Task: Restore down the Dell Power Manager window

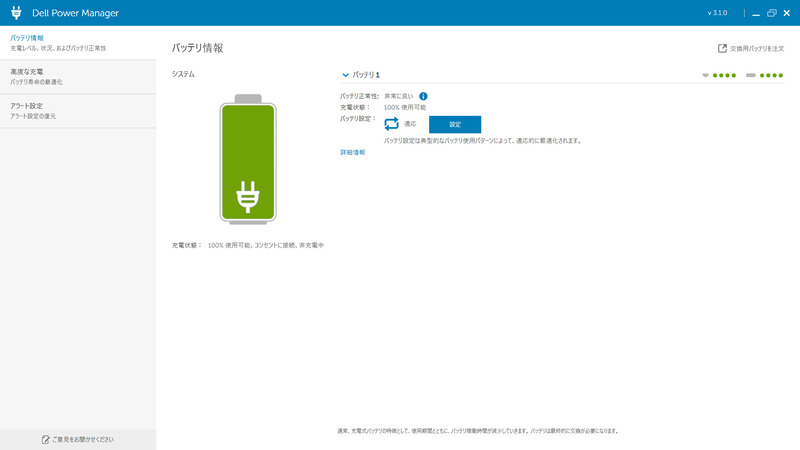Action: pyautogui.click(x=771, y=13)
